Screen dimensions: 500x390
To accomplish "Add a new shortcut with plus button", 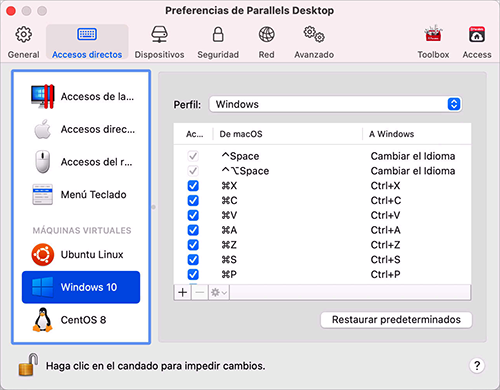I will coord(183,293).
